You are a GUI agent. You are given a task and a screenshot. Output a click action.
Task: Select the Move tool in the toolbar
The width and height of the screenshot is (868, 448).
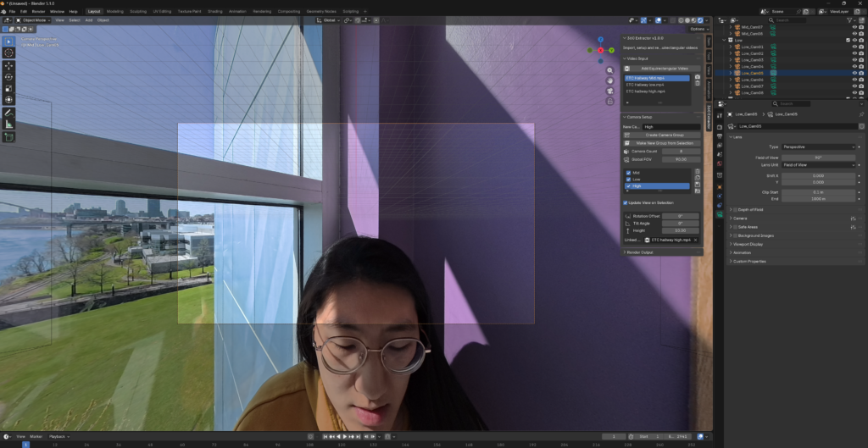(x=8, y=66)
